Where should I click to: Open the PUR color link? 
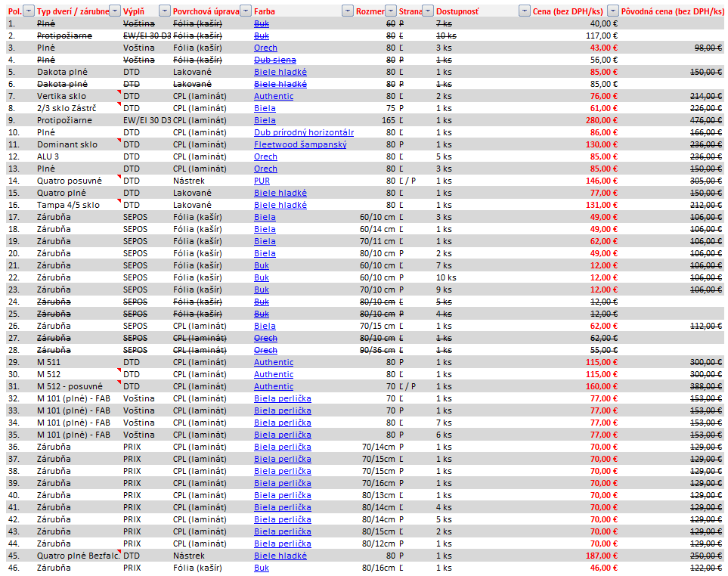tap(262, 181)
